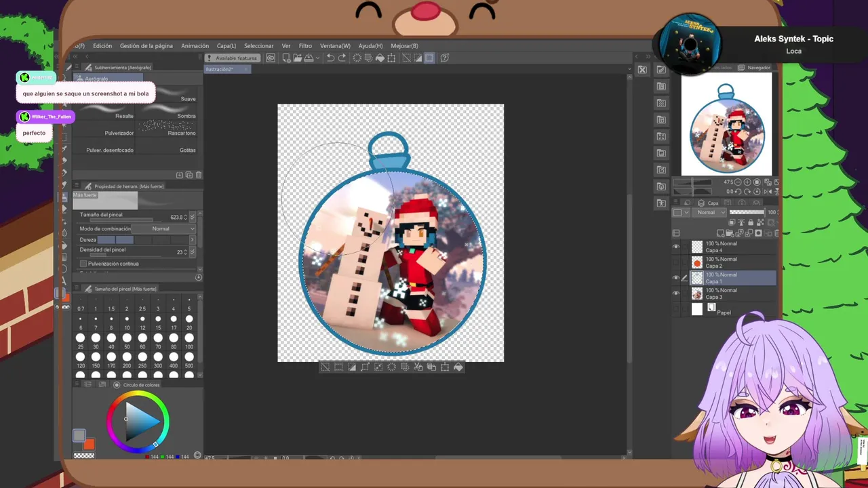
Task: Rotate canvas left in Navegador panel
Action: pyautogui.click(x=738, y=192)
